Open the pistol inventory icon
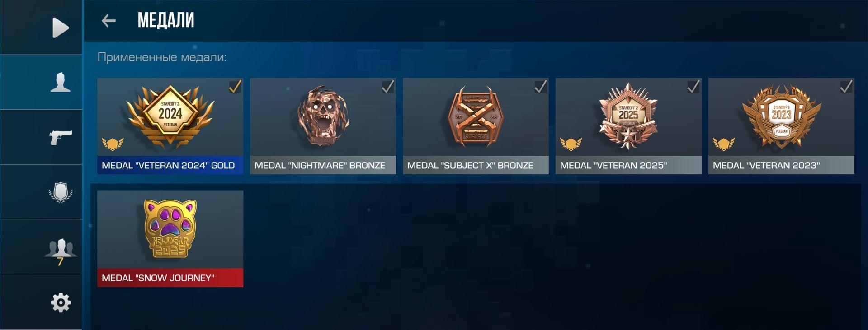Screen dimensions: 868x330 [x=61, y=137]
